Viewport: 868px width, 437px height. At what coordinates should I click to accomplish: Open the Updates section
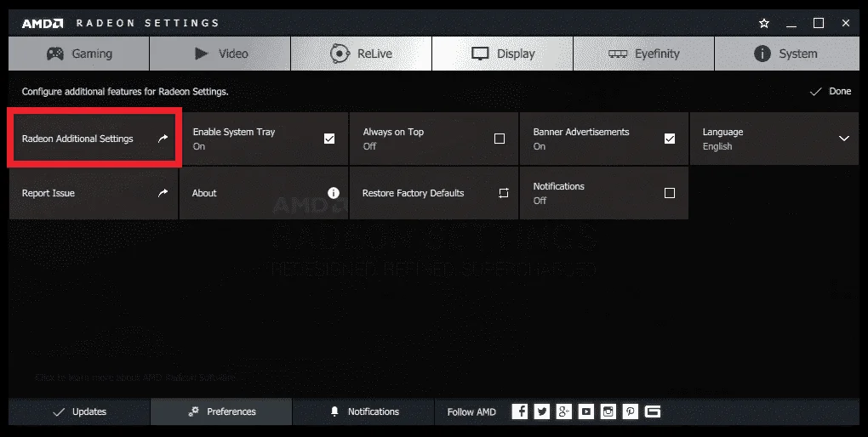click(79, 411)
